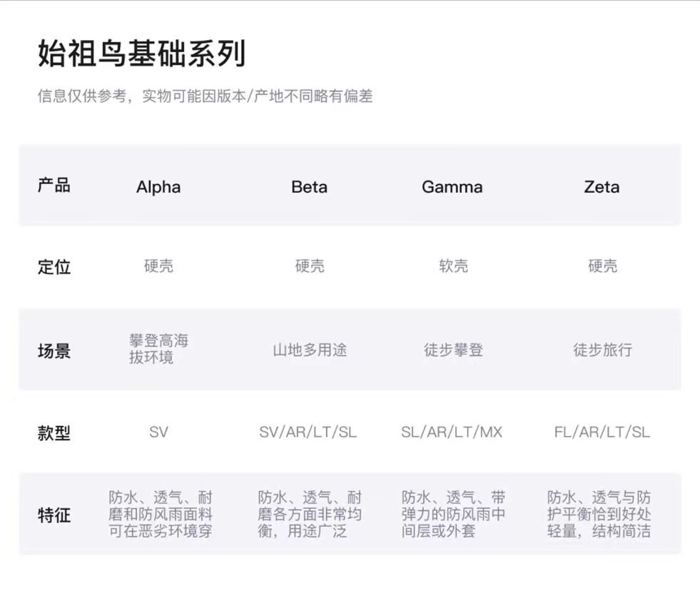Select the Zeta column header
The width and height of the screenshot is (700, 591).
pyautogui.click(x=602, y=187)
